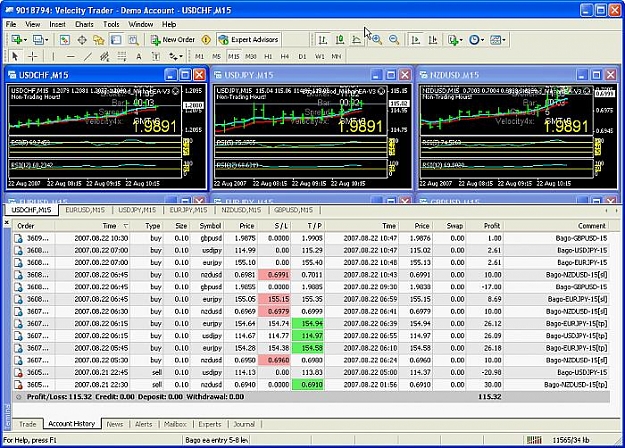Toggle chart auto scroll
This screenshot has width=625, height=448.
pyautogui.click(x=416, y=40)
